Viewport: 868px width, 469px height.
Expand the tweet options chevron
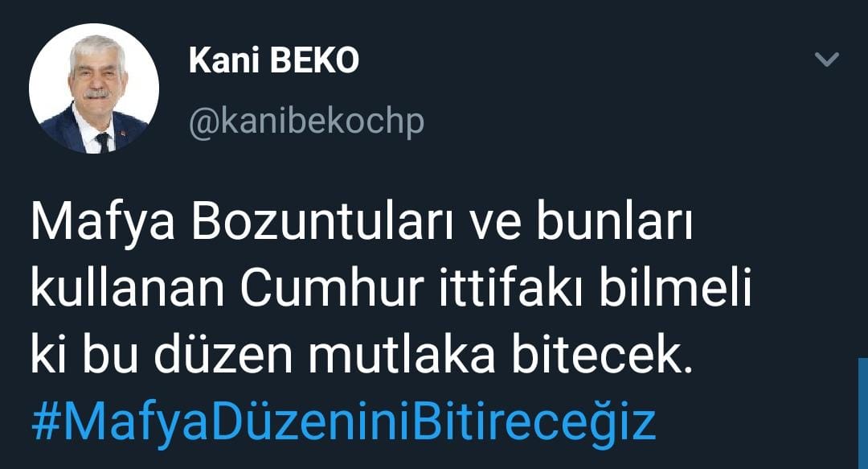(827, 59)
